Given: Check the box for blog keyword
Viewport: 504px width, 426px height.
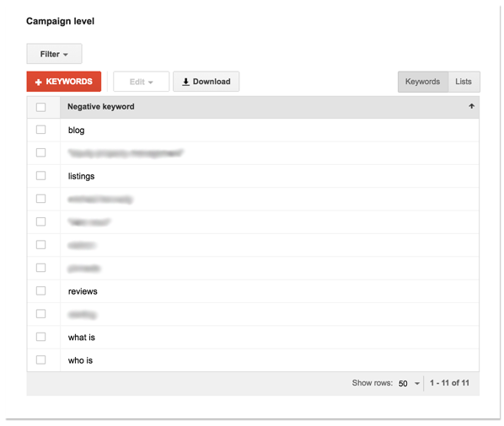Looking at the screenshot, I should pos(40,130).
